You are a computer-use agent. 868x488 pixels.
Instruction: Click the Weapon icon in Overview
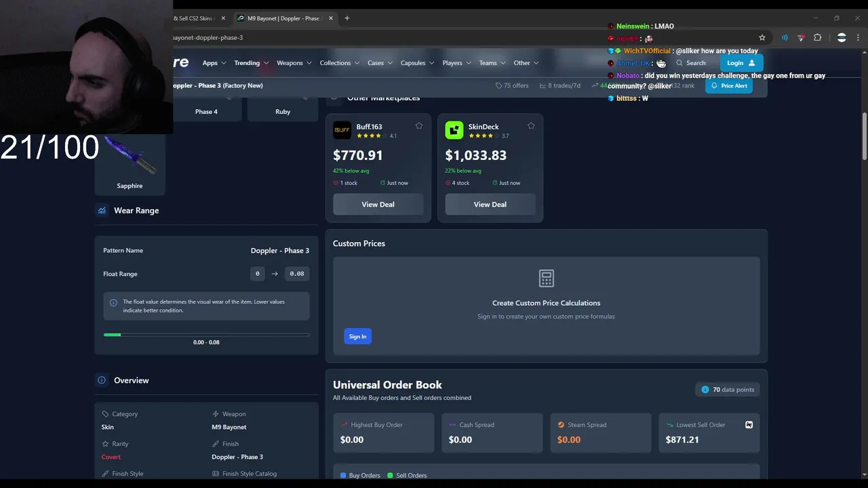216,414
